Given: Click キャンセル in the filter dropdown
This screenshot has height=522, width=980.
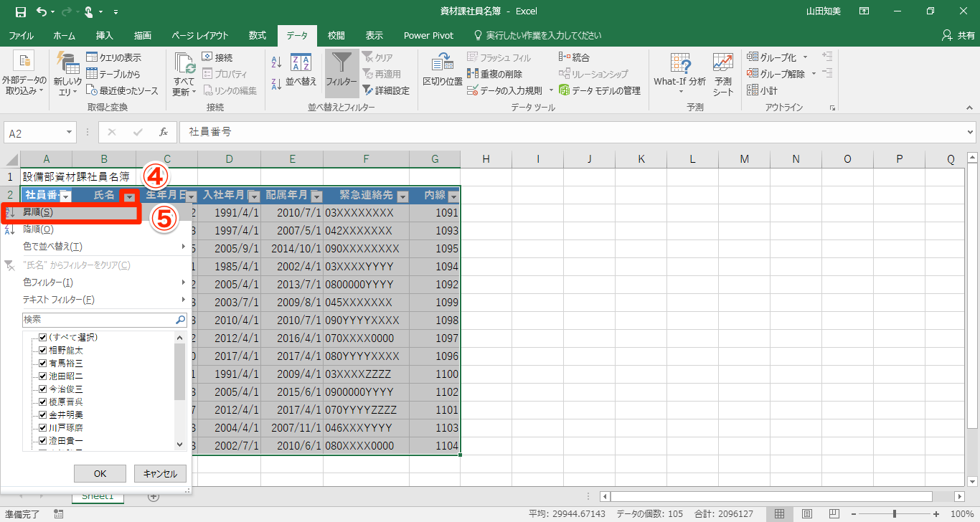Looking at the screenshot, I should (160, 473).
